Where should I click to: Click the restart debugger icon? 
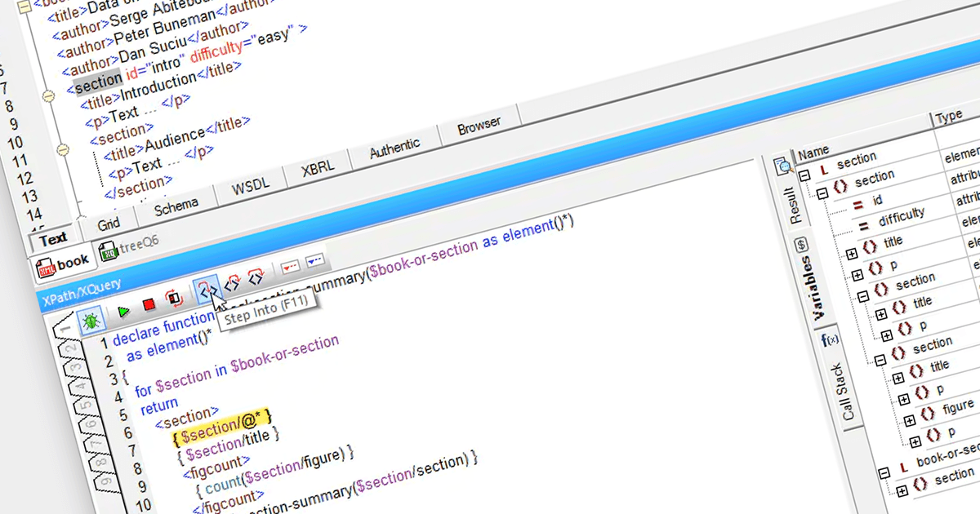[174, 299]
